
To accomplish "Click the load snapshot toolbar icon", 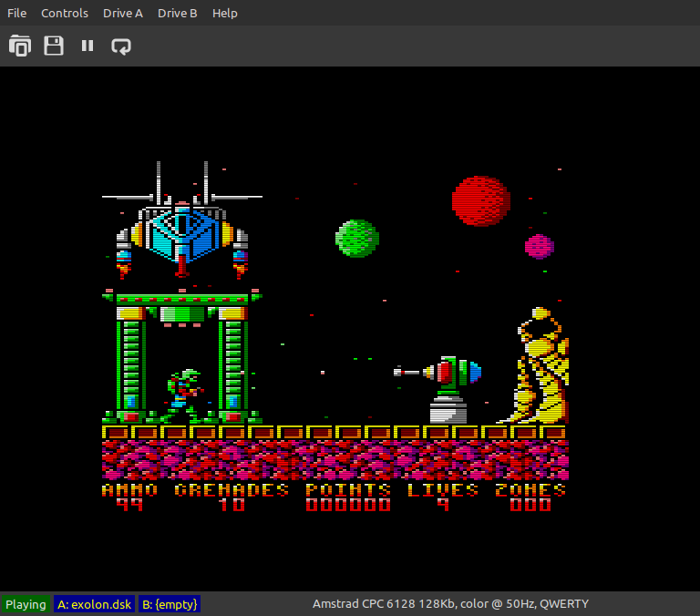I will 20,46.
